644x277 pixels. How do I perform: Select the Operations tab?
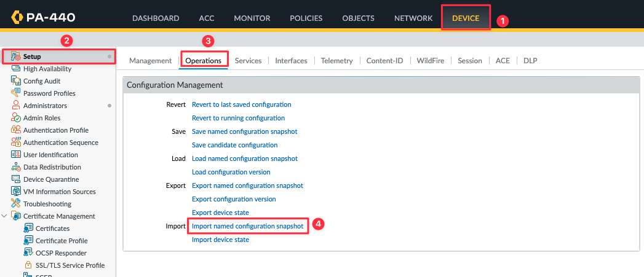point(204,61)
